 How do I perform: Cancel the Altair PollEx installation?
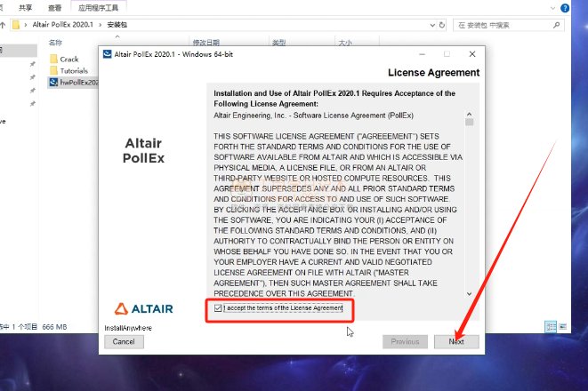[x=124, y=341]
